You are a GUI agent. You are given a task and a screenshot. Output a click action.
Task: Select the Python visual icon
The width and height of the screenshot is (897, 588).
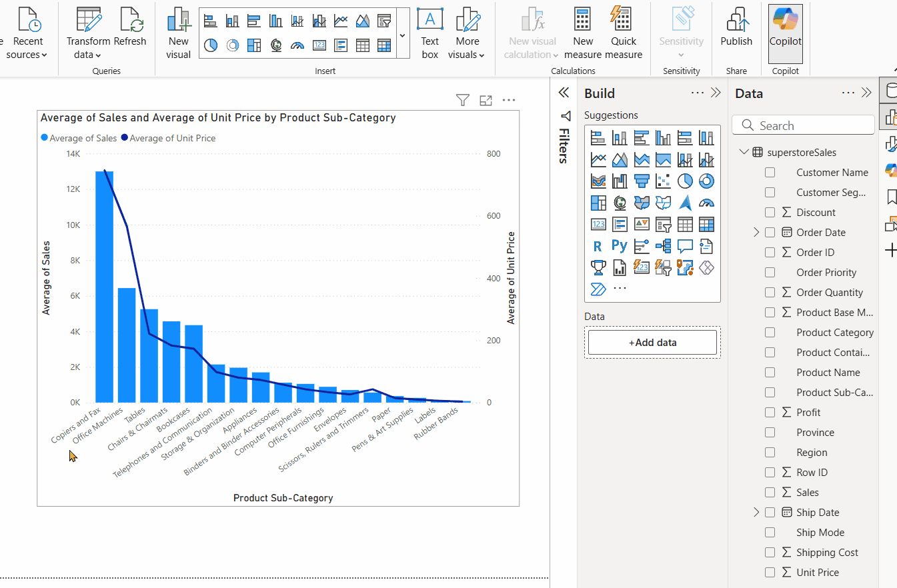619,245
